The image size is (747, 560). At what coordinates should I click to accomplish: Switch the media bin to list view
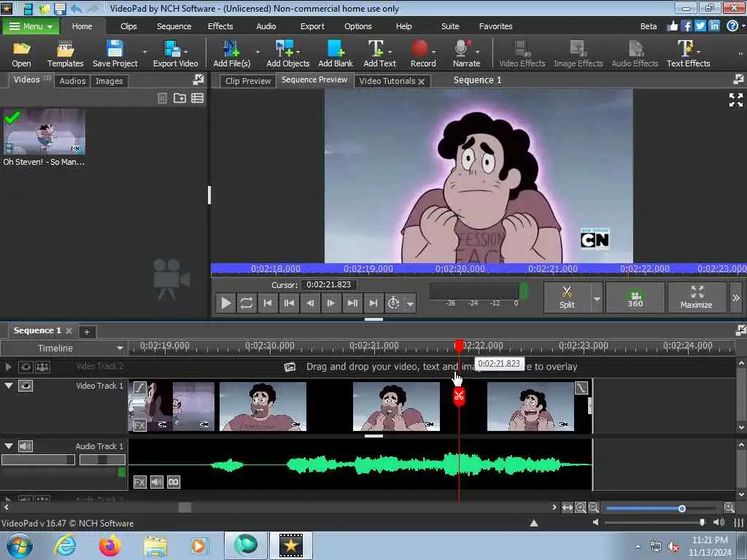click(197, 98)
